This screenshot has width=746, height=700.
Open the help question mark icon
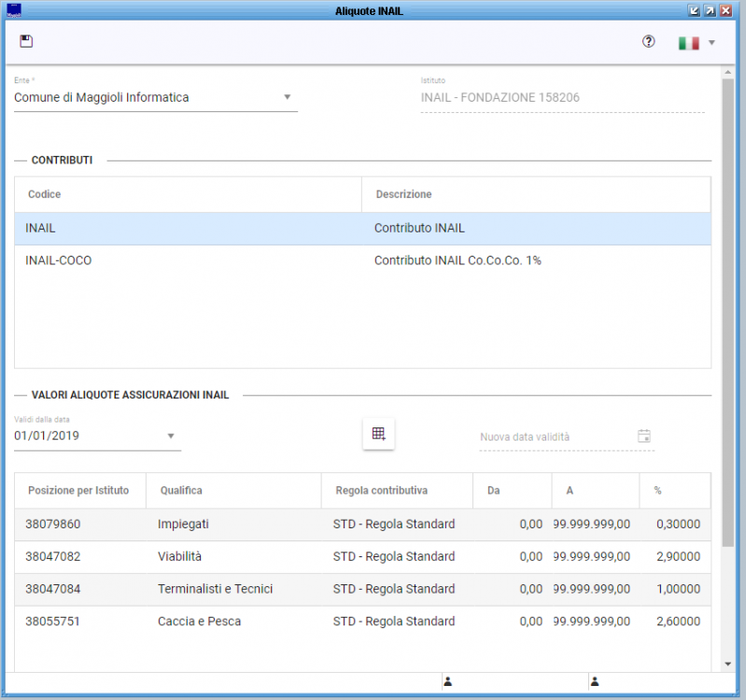pos(649,42)
